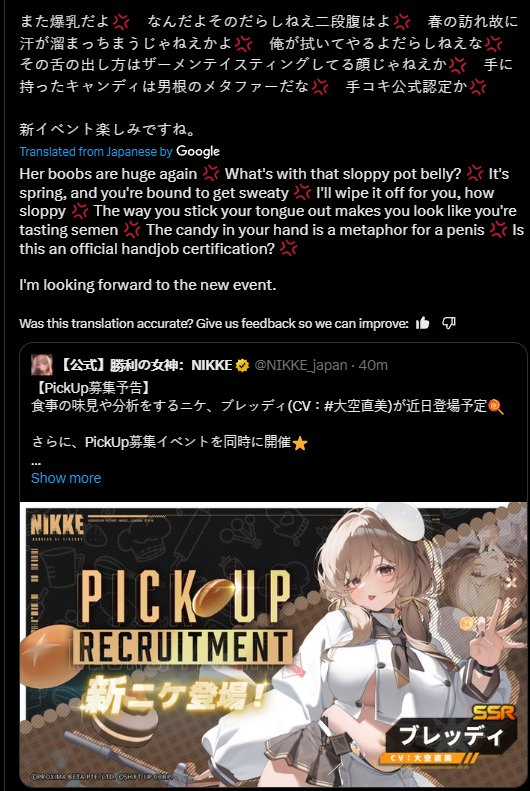Open the @NIKKE_japan handle

coord(301,365)
